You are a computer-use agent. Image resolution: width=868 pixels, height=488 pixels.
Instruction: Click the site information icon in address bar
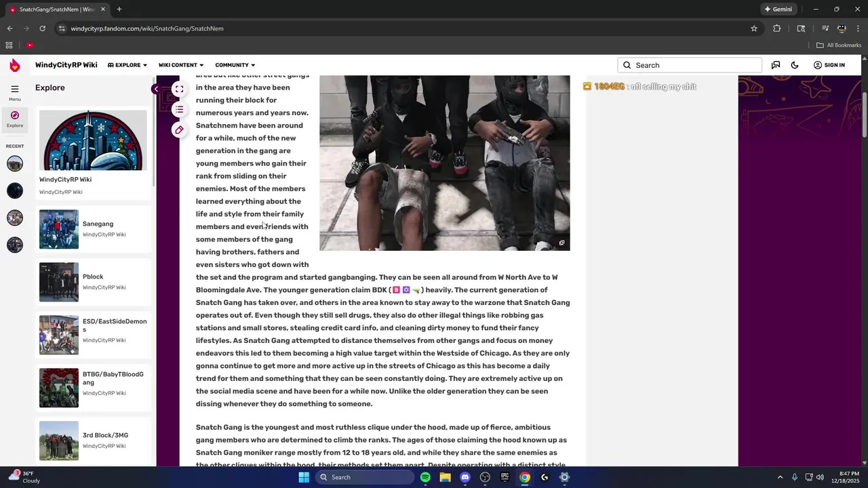(62, 28)
